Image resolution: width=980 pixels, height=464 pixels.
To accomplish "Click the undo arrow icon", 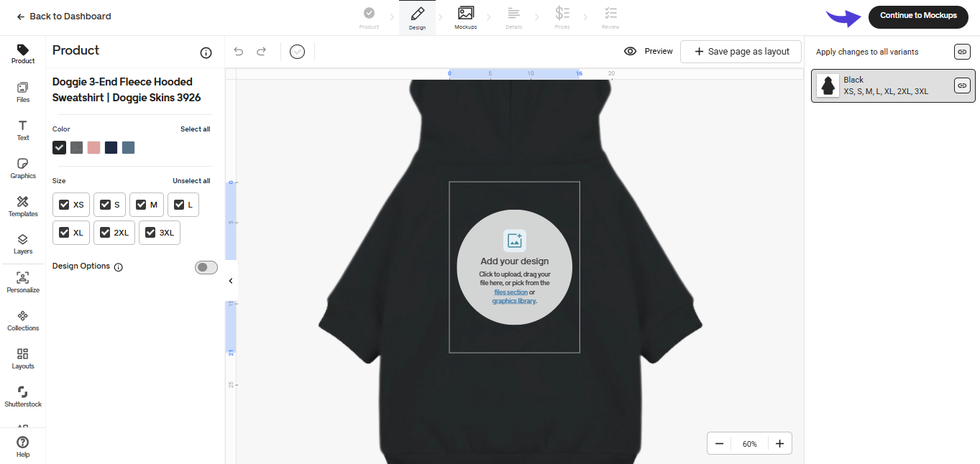I will click(x=239, y=52).
